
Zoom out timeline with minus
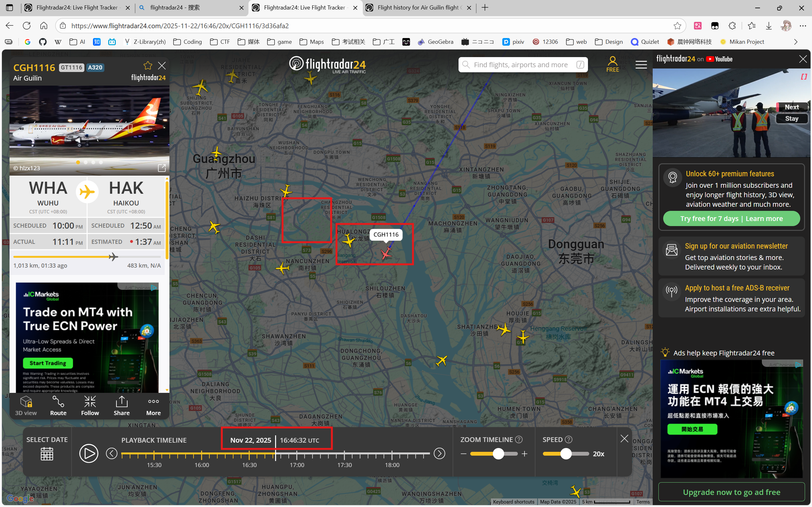click(464, 454)
